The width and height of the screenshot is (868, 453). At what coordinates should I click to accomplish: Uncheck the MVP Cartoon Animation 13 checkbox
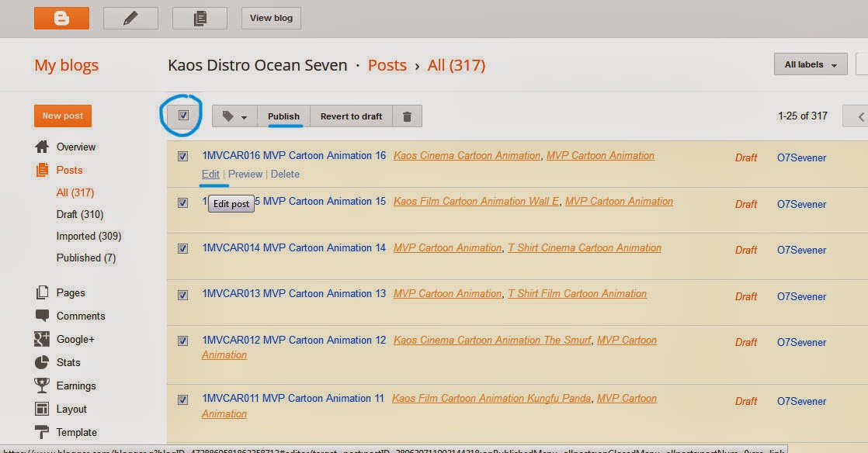(183, 295)
